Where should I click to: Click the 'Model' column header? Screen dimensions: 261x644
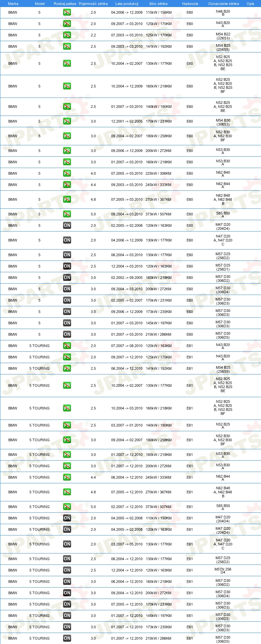(x=40, y=4)
